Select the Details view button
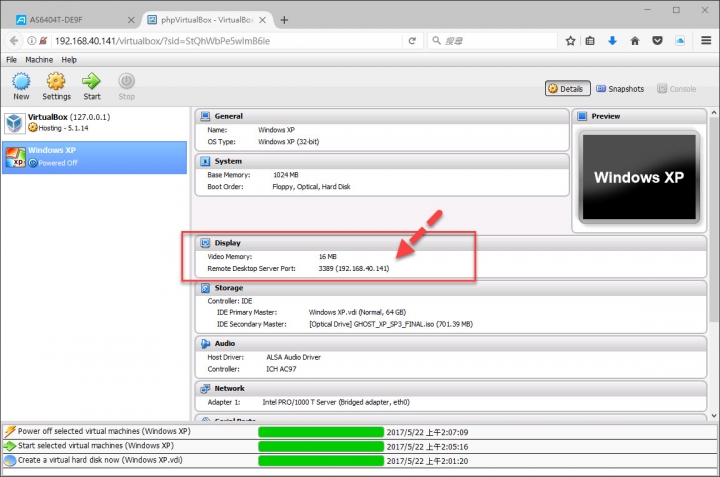 click(568, 89)
